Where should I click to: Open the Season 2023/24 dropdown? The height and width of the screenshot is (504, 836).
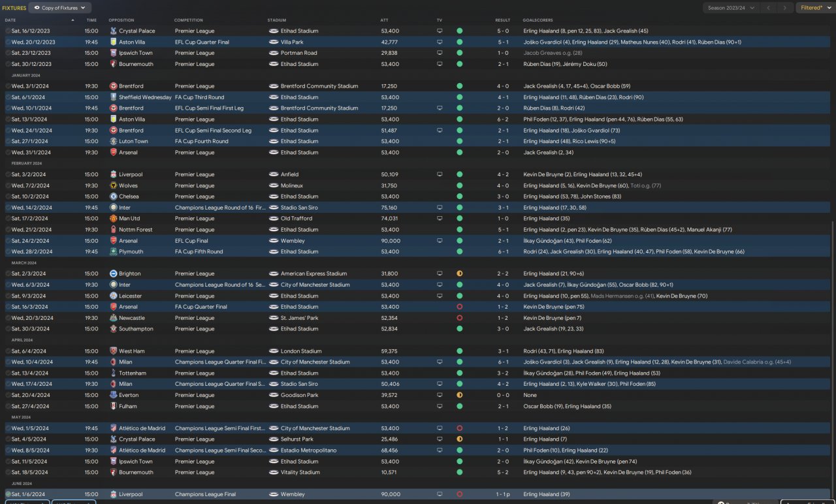[731, 8]
